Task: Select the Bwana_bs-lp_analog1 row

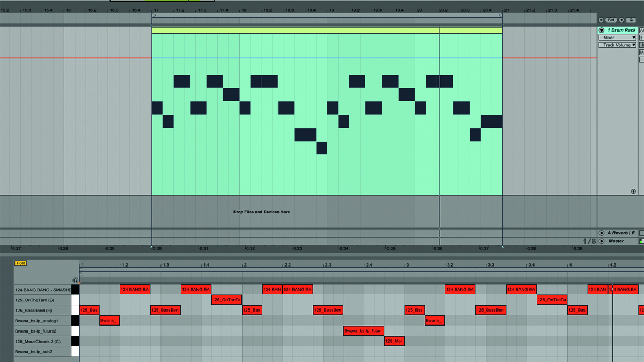Action: [43, 321]
